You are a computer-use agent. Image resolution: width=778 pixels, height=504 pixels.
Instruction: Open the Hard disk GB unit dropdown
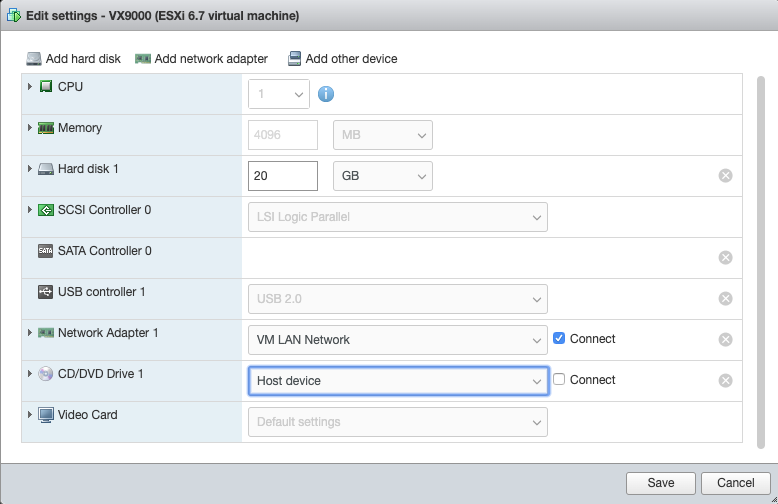383,176
